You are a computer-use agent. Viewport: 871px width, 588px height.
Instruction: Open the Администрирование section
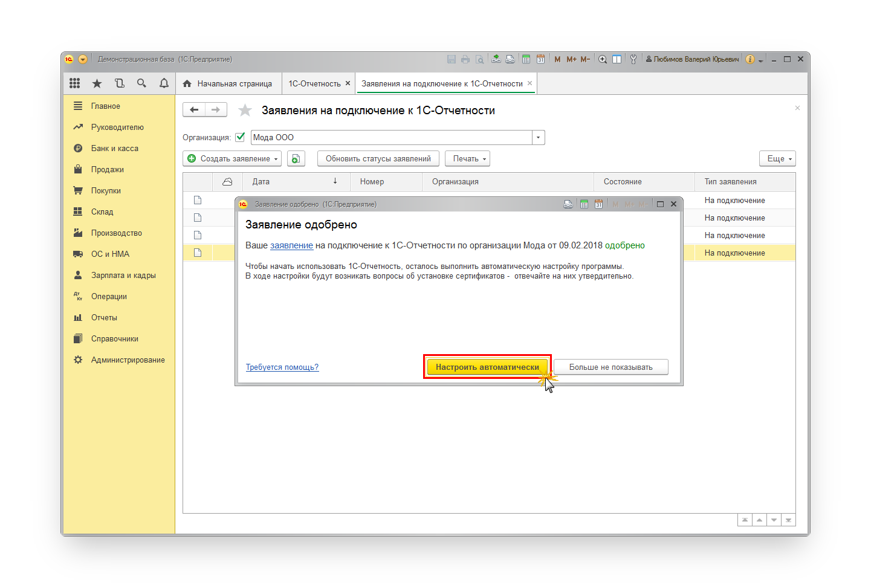pyautogui.click(x=119, y=360)
